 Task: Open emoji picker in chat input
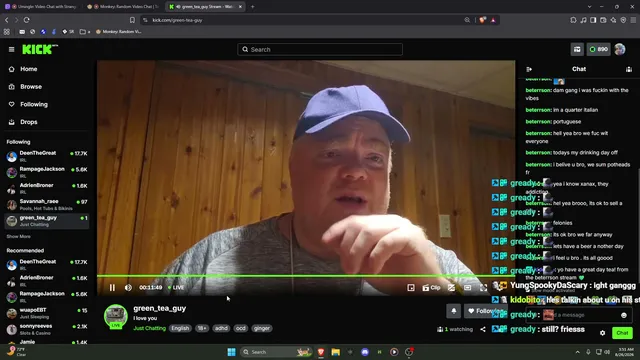[624, 315]
